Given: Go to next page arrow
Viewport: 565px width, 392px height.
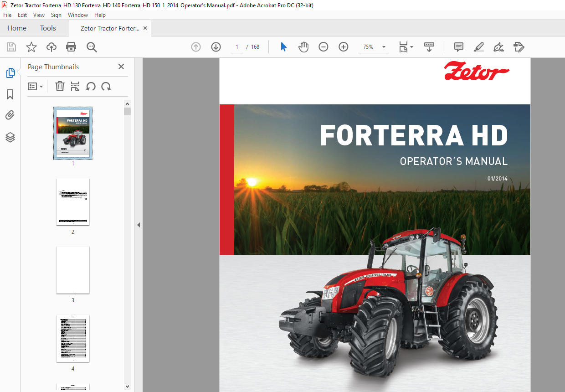Looking at the screenshot, I should click(216, 47).
